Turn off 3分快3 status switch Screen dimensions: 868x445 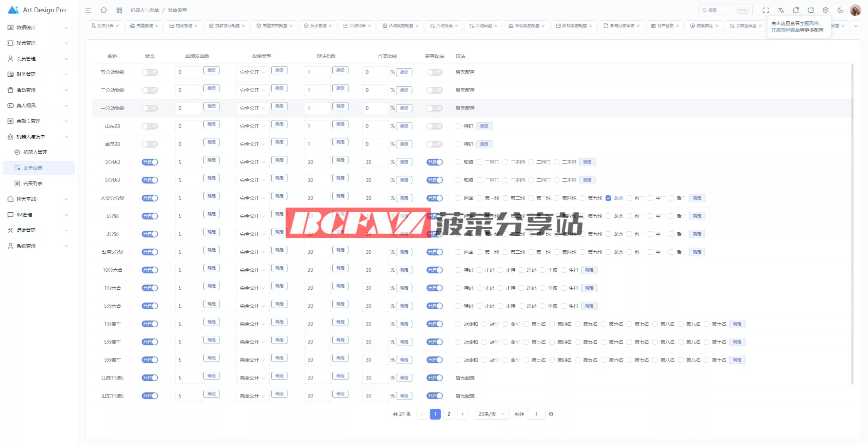click(150, 162)
